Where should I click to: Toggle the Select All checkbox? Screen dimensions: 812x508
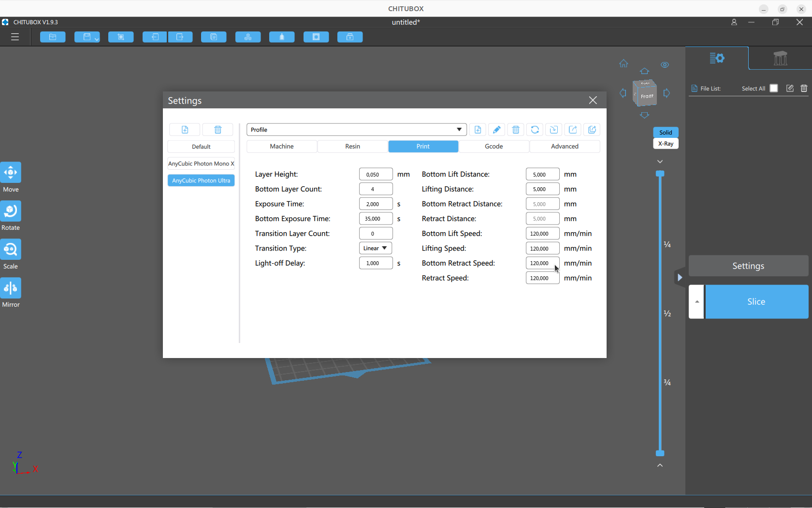(x=774, y=88)
